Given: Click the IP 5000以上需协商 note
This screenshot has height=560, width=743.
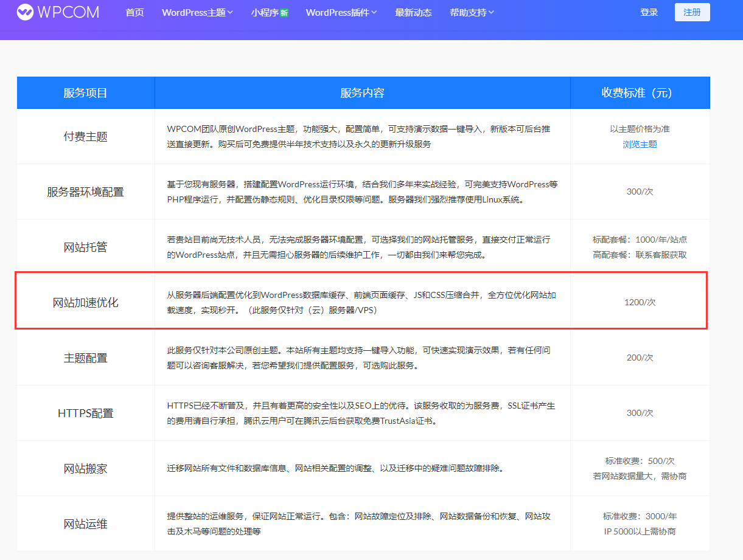Looking at the screenshot, I should [x=640, y=531].
